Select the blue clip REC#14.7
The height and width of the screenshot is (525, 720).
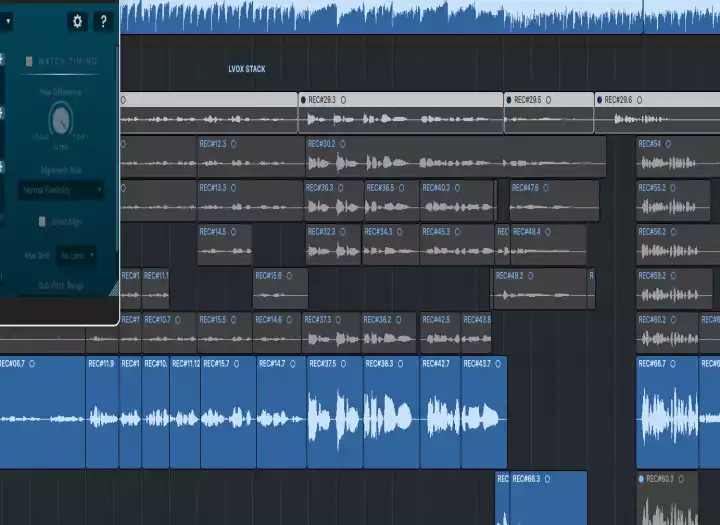[281, 412]
